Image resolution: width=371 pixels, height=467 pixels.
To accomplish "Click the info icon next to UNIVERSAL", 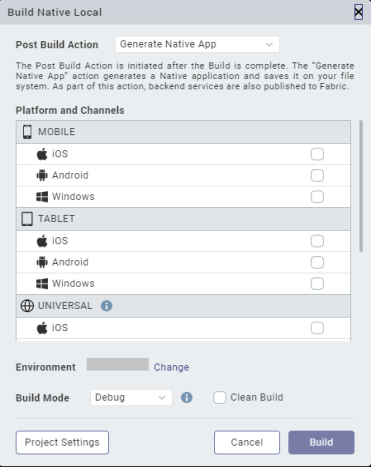I will [106, 306].
